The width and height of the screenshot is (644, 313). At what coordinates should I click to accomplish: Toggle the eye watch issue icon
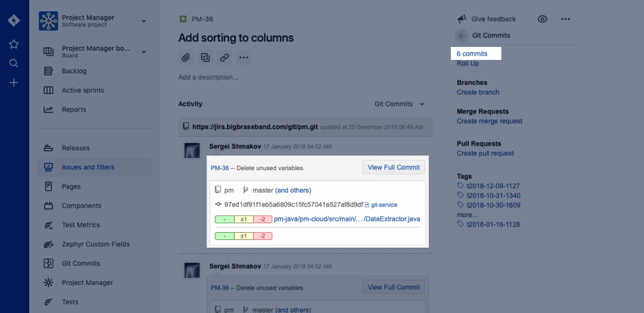(x=542, y=19)
